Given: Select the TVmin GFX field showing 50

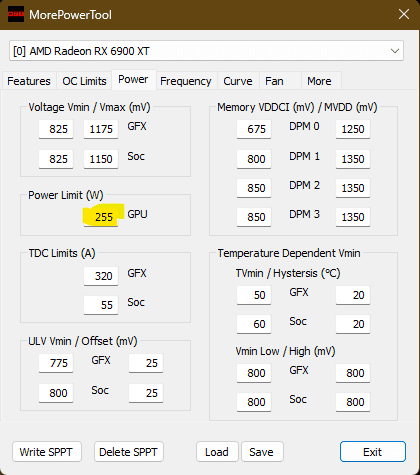Looking at the screenshot, I should click(254, 295).
